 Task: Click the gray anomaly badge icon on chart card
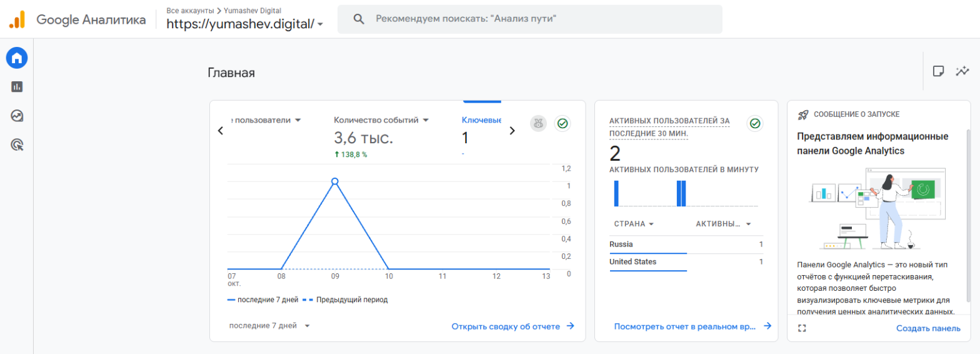tap(538, 124)
